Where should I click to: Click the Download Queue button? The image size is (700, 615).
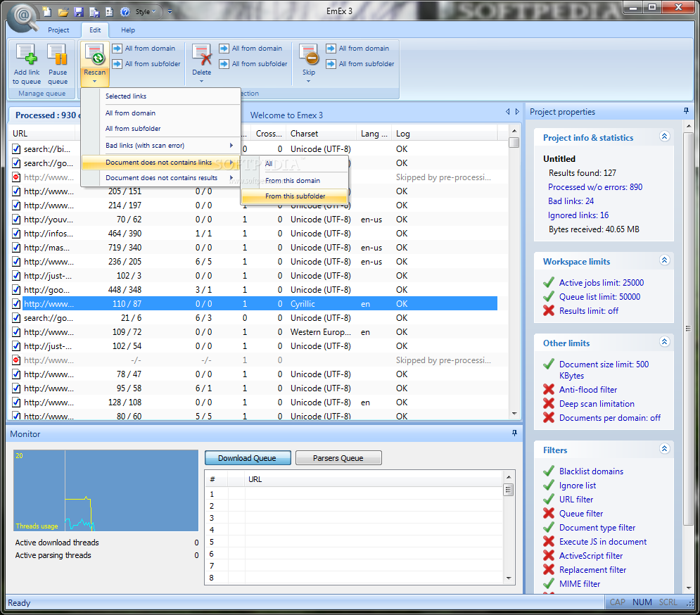248,458
